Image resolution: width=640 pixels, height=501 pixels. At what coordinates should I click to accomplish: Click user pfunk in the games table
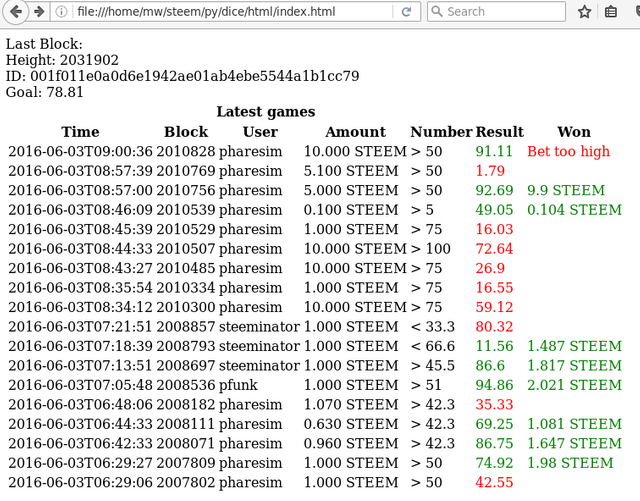click(x=238, y=385)
